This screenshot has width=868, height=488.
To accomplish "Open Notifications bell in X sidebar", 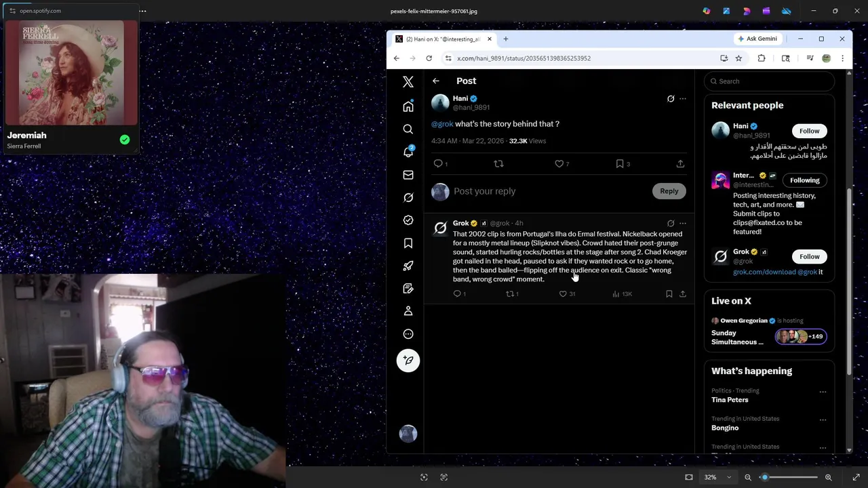I will pyautogui.click(x=408, y=152).
